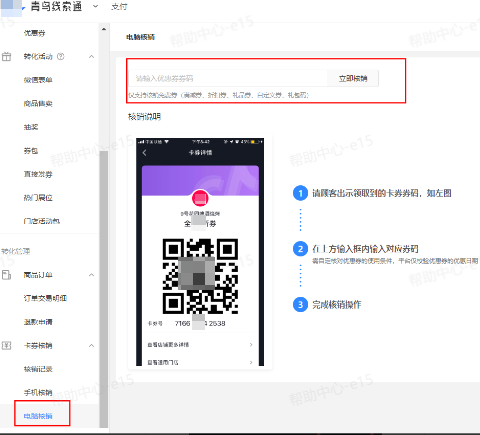Click the gift icon beside 转化活动
The height and width of the screenshot is (435, 480).
6,57
